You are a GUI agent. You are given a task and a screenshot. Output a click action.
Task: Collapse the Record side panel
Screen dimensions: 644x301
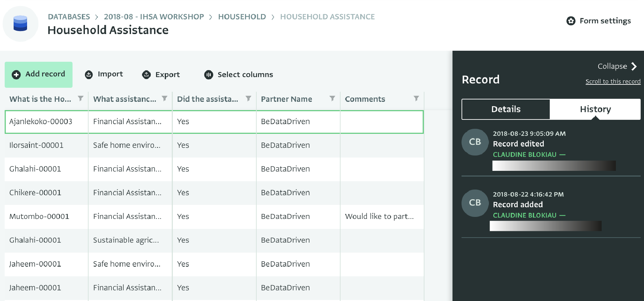pyautogui.click(x=617, y=66)
